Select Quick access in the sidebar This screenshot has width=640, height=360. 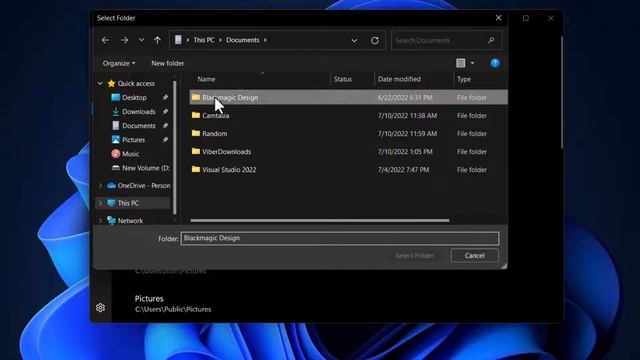pyautogui.click(x=136, y=83)
